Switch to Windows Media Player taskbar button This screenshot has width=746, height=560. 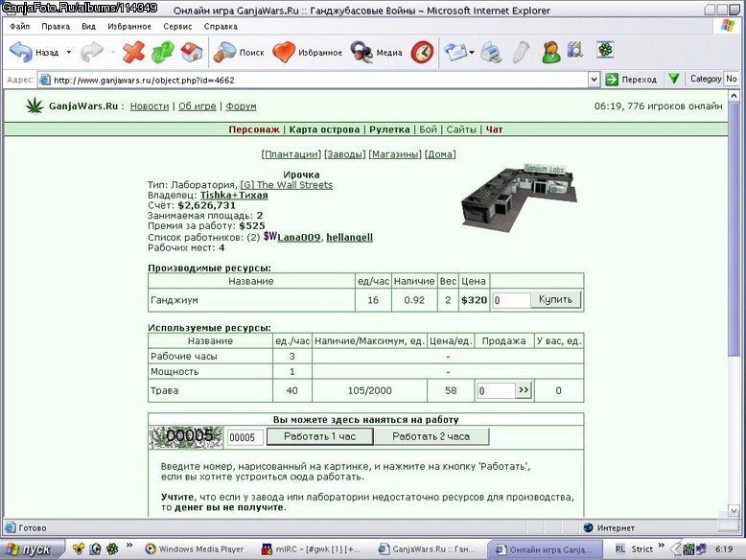195,549
